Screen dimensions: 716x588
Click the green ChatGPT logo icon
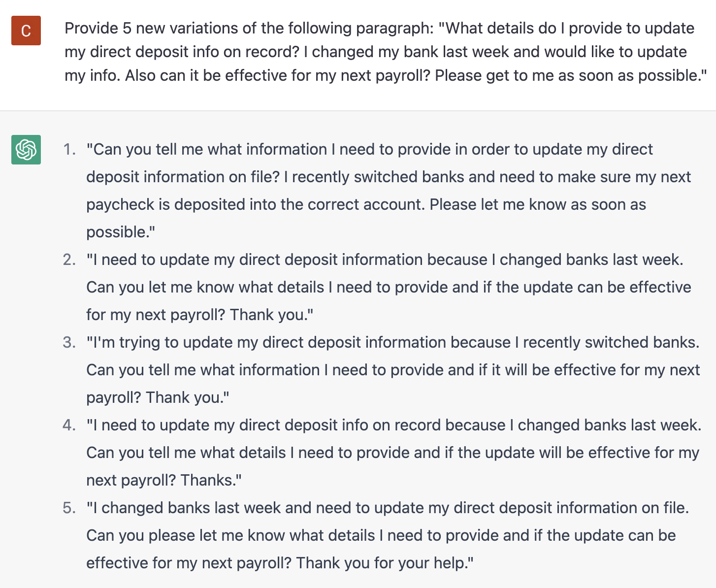tap(26, 149)
